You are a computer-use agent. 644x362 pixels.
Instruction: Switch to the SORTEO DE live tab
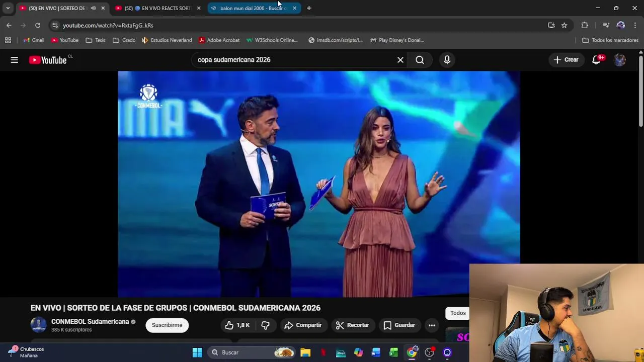pos(57,8)
